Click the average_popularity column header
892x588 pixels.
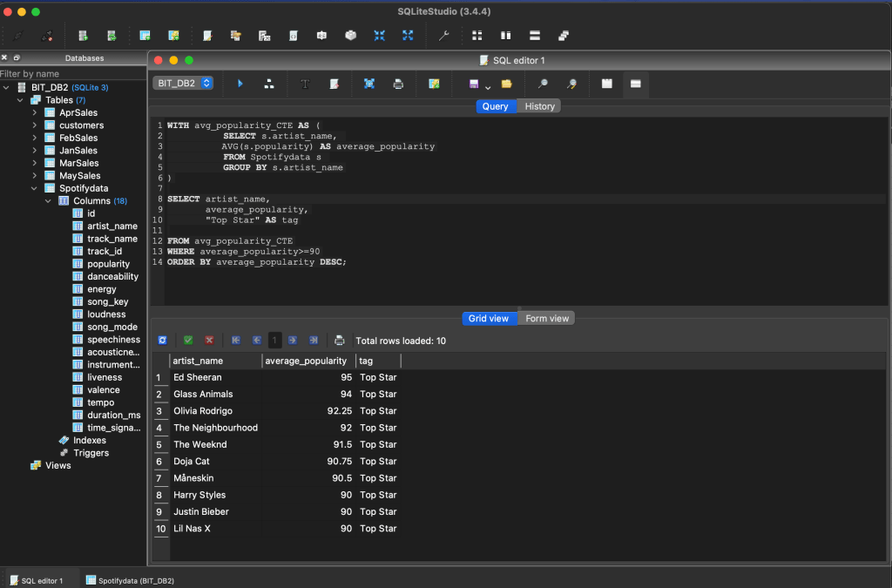coord(306,361)
